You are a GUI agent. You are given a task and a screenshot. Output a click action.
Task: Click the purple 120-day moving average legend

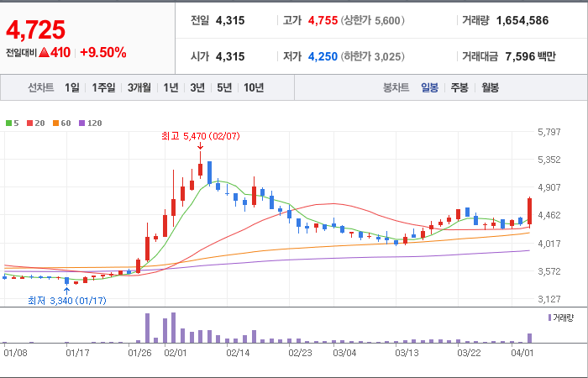point(91,123)
